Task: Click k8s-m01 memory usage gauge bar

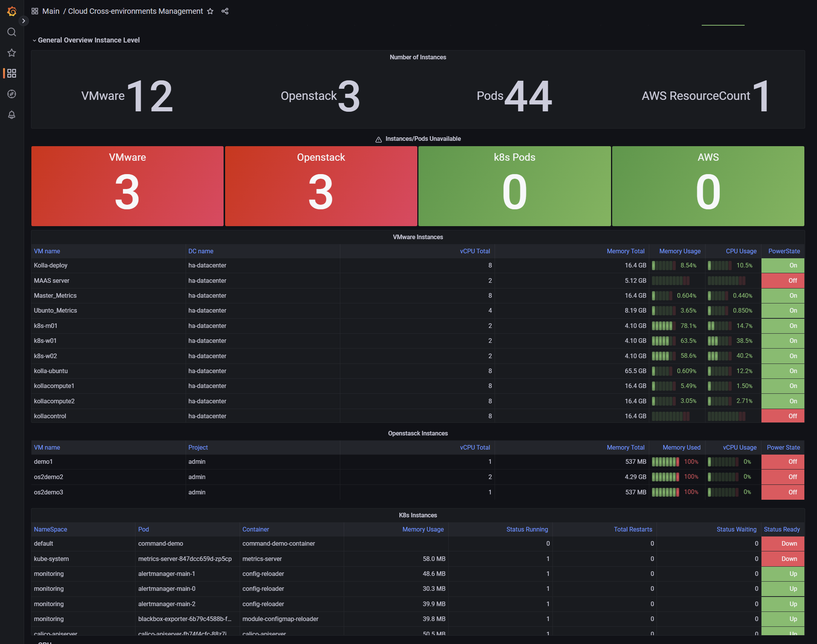Action: point(664,326)
